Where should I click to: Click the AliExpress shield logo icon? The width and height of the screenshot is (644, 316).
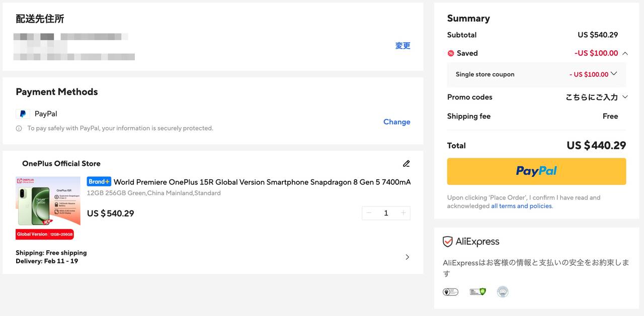[x=448, y=242]
